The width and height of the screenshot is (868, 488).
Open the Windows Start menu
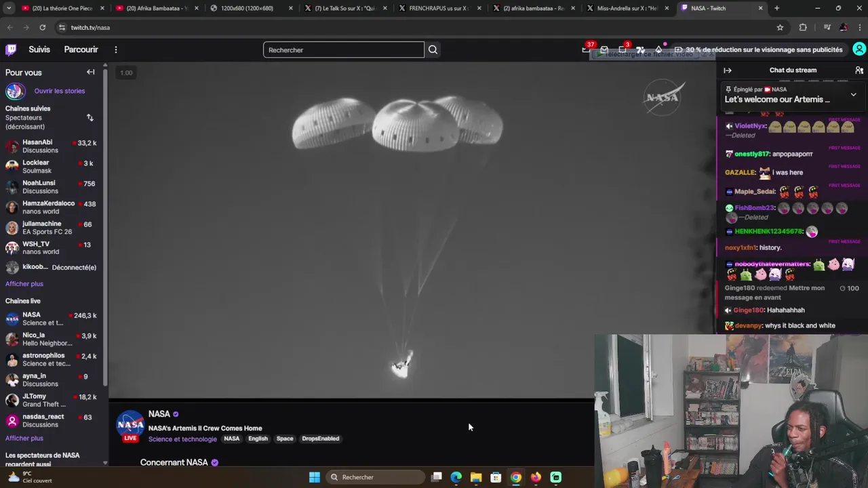315,477
